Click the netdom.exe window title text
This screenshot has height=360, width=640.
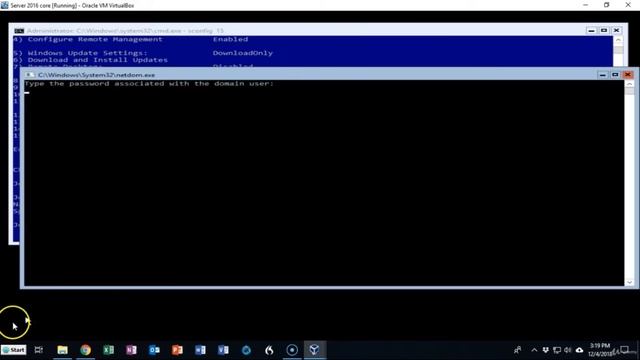(x=96, y=75)
